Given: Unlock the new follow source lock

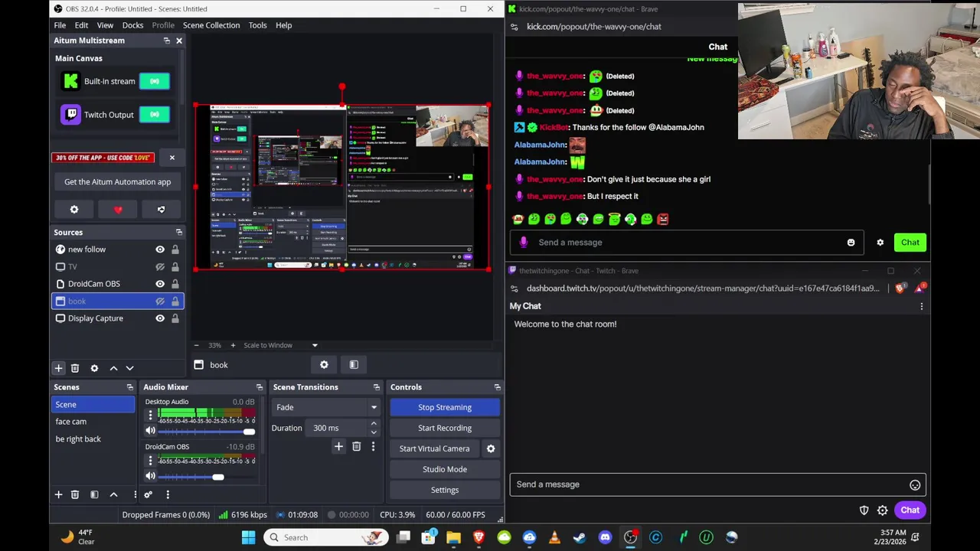Looking at the screenshot, I should click(175, 249).
